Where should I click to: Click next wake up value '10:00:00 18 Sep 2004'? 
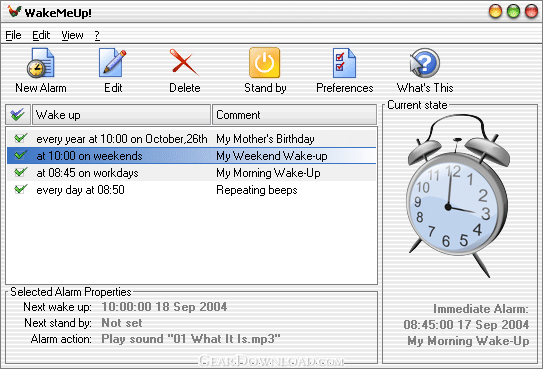pos(164,307)
